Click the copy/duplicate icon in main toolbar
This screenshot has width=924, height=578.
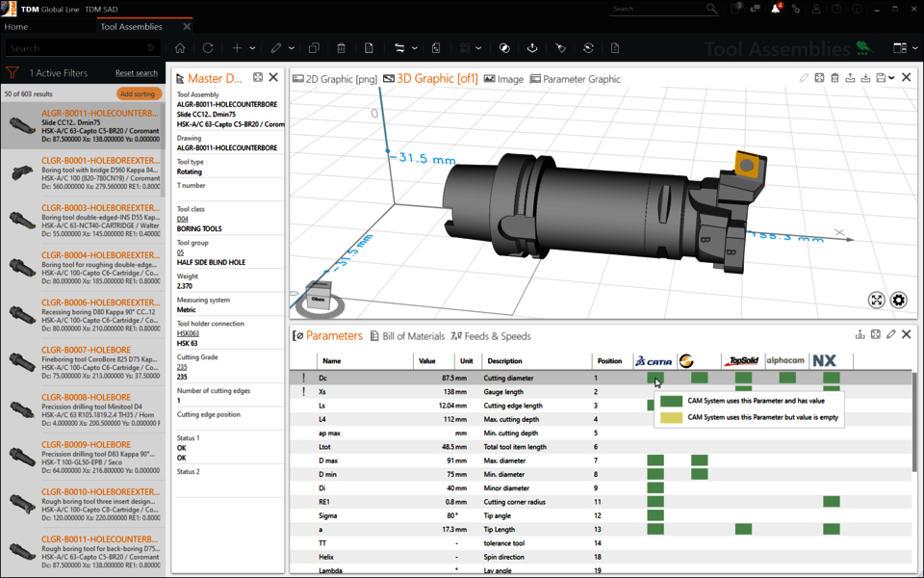click(x=314, y=48)
